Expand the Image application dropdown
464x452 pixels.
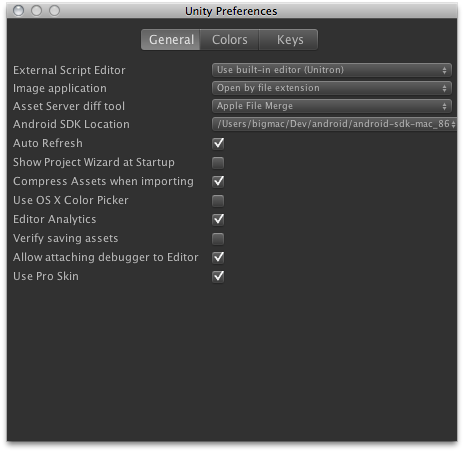tap(332, 88)
